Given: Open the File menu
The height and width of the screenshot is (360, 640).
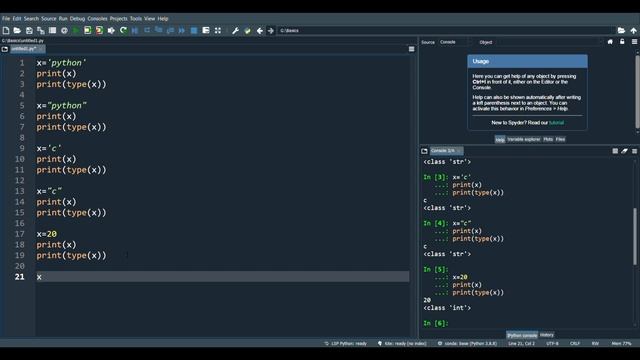Looking at the screenshot, I should click(x=6, y=19).
